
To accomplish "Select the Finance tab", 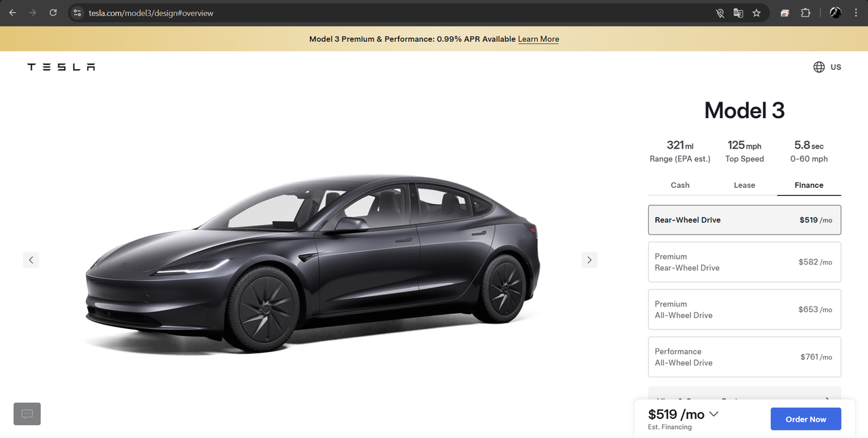I will 809,185.
